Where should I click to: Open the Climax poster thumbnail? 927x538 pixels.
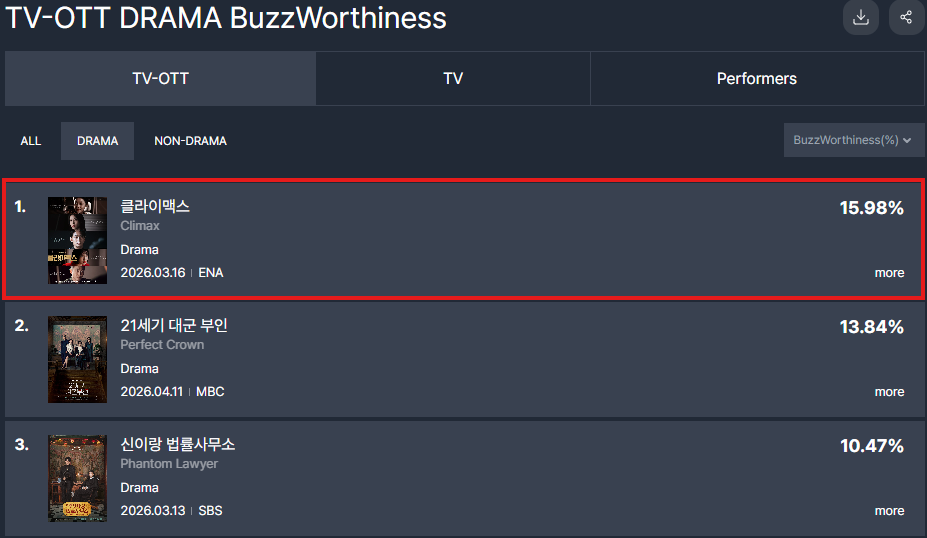click(77, 240)
